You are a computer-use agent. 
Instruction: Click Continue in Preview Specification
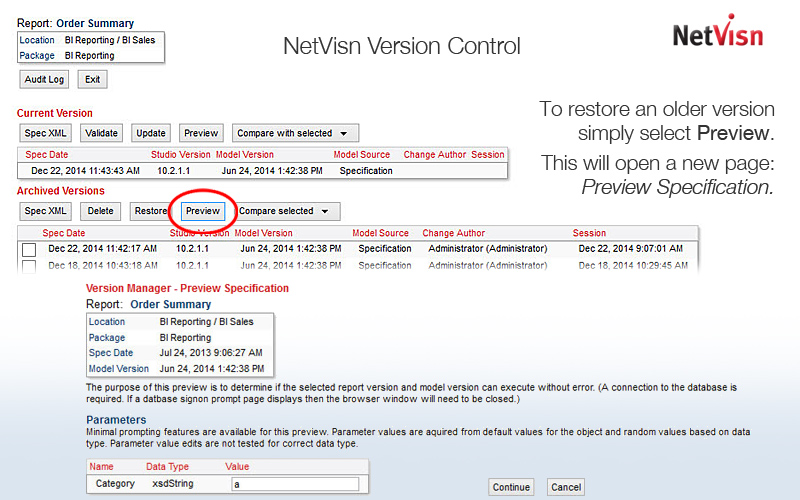pyautogui.click(x=511, y=487)
